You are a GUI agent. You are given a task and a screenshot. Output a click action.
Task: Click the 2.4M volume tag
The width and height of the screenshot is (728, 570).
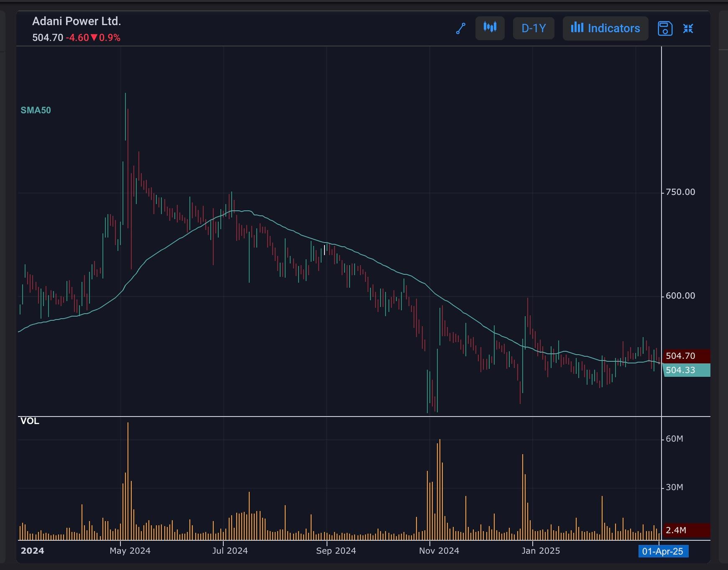tap(686, 530)
